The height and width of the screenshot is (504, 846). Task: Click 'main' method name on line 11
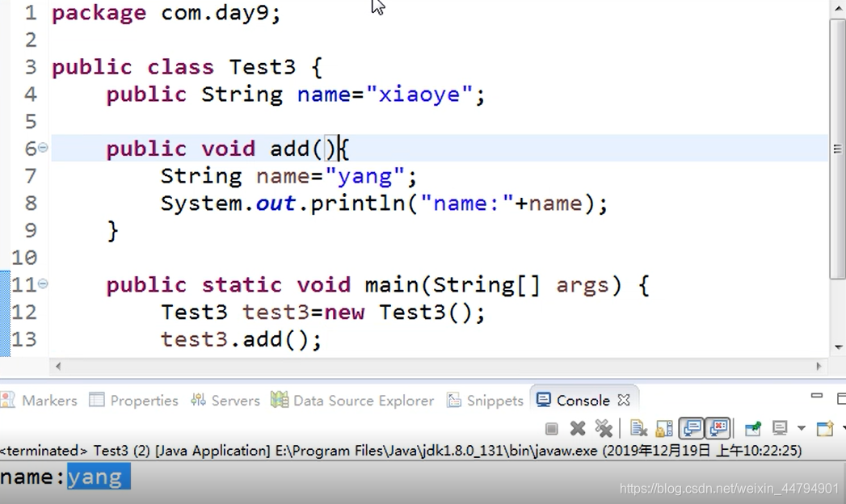(392, 284)
